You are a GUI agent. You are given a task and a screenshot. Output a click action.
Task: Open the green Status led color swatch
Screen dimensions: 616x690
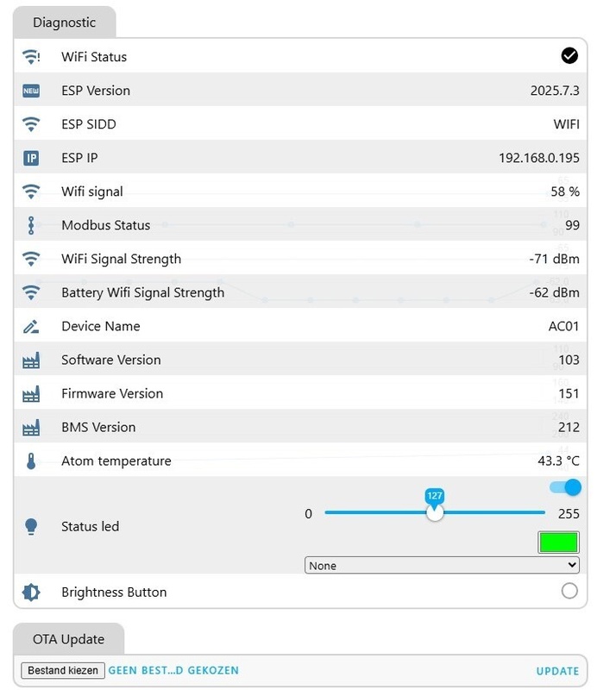point(558,542)
